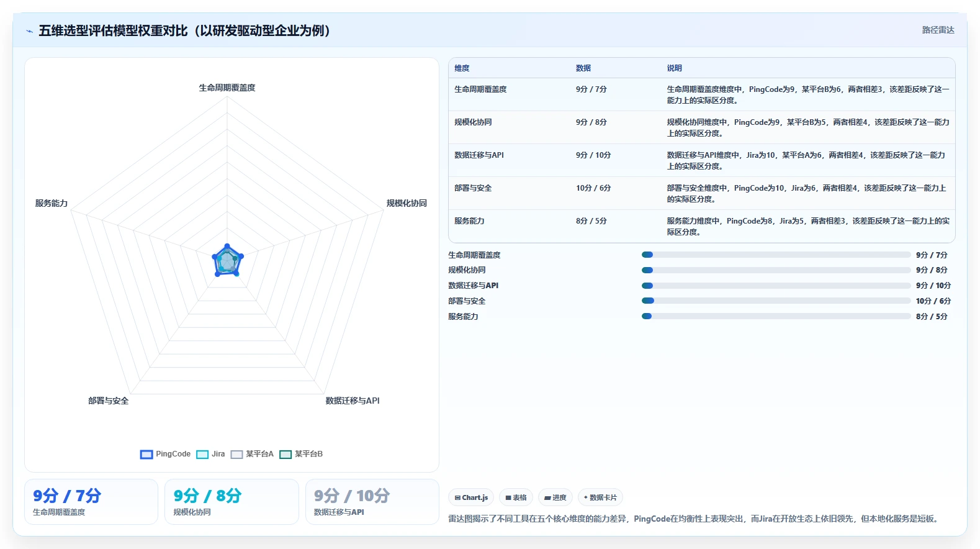
Task: Click the 路径雷达 label
Action: tap(938, 30)
